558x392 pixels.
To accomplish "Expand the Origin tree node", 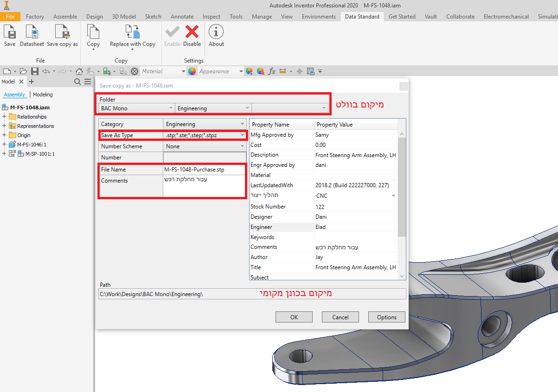I will tap(4, 135).
